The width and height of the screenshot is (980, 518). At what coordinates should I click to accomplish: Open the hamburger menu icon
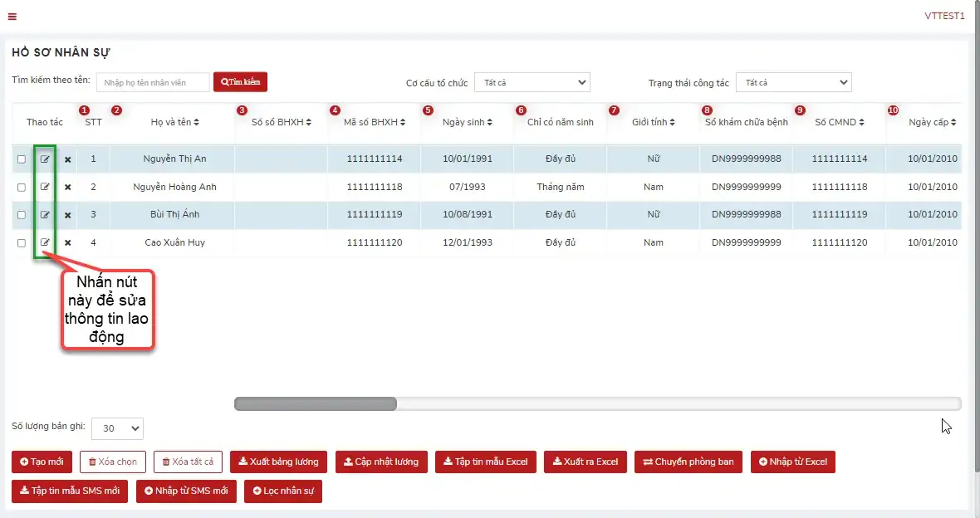[x=12, y=17]
